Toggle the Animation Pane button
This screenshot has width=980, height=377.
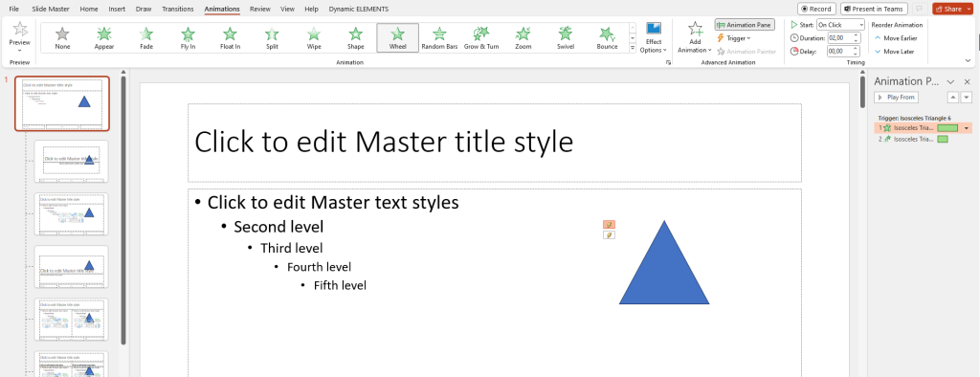coord(745,24)
